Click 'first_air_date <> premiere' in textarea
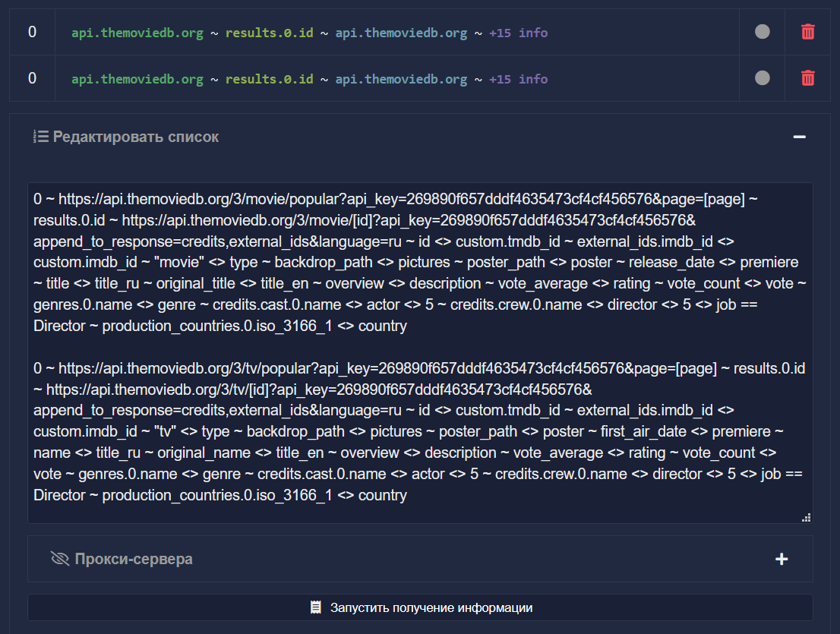The height and width of the screenshot is (634, 840). click(x=686, y=431)
